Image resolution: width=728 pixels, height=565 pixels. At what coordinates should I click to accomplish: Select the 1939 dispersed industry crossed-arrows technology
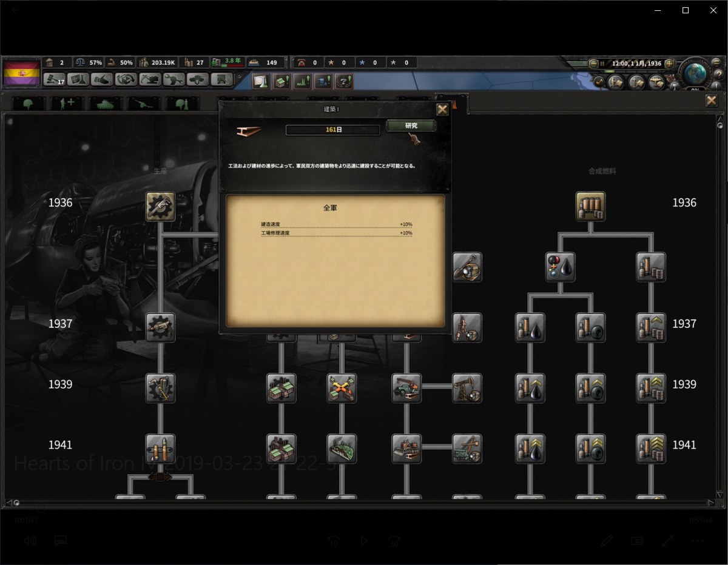[x=342, y=389]
